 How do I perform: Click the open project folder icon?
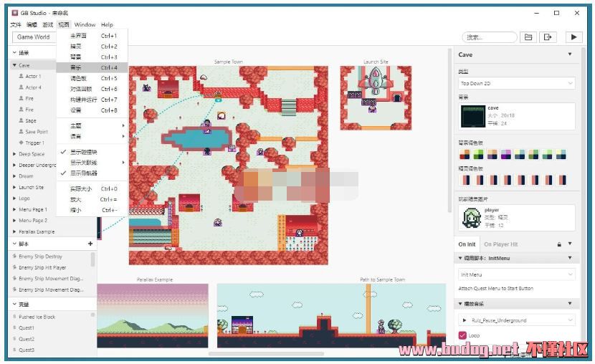[528, 37]
